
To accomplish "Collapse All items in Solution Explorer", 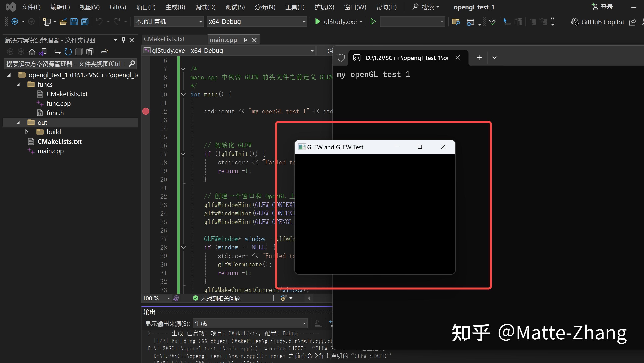I will 79,51.
